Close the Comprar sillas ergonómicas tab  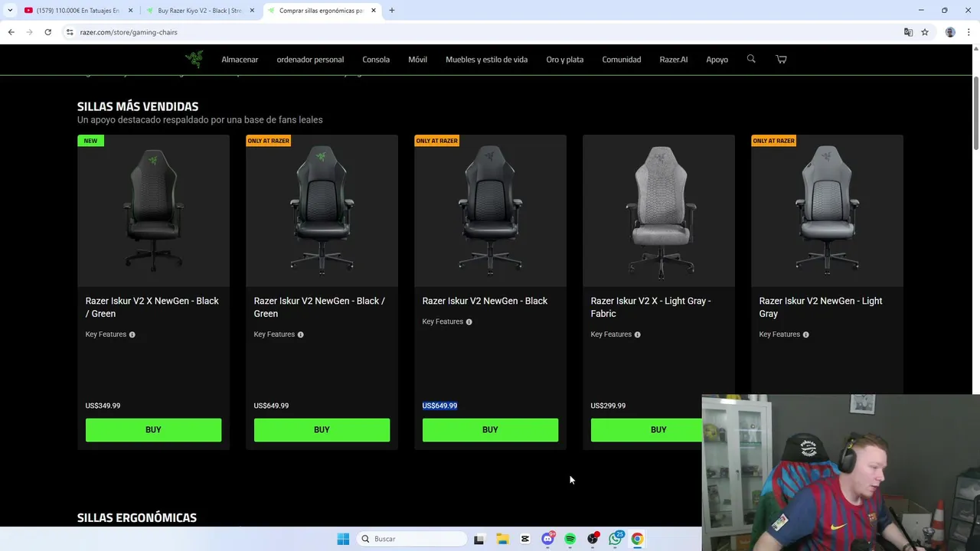(374, 11)
